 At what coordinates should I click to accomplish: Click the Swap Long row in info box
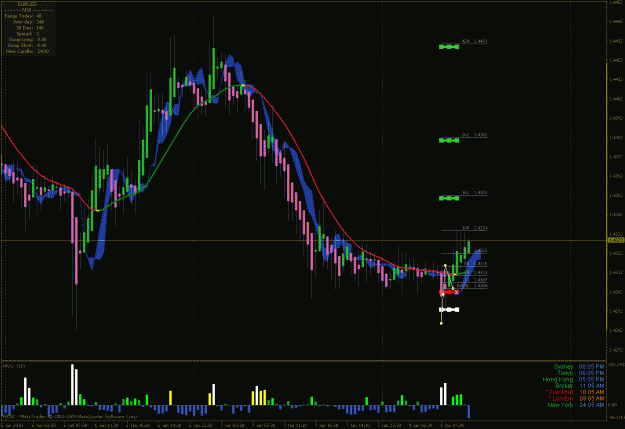[27, 39]
